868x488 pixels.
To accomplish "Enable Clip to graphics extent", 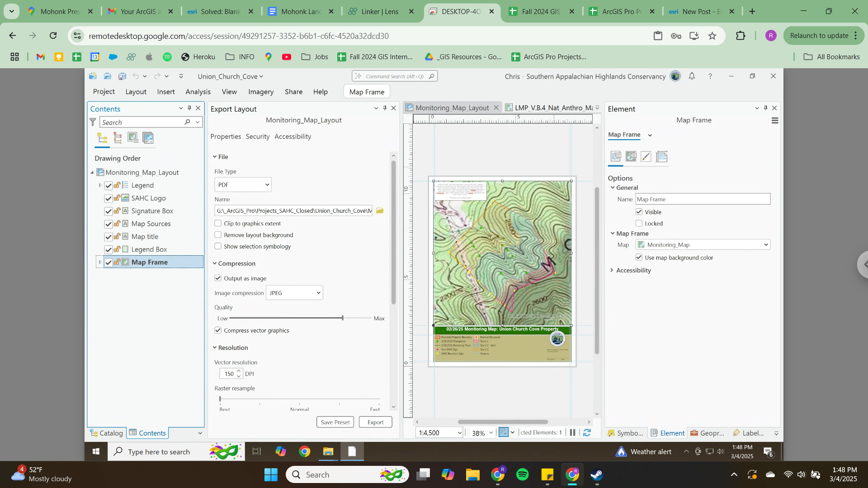I will pos(218,223).
